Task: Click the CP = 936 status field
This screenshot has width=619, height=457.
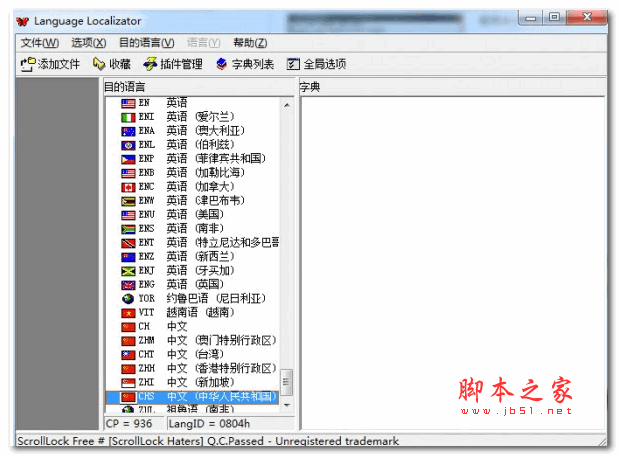Action: (x=134, y=424)
